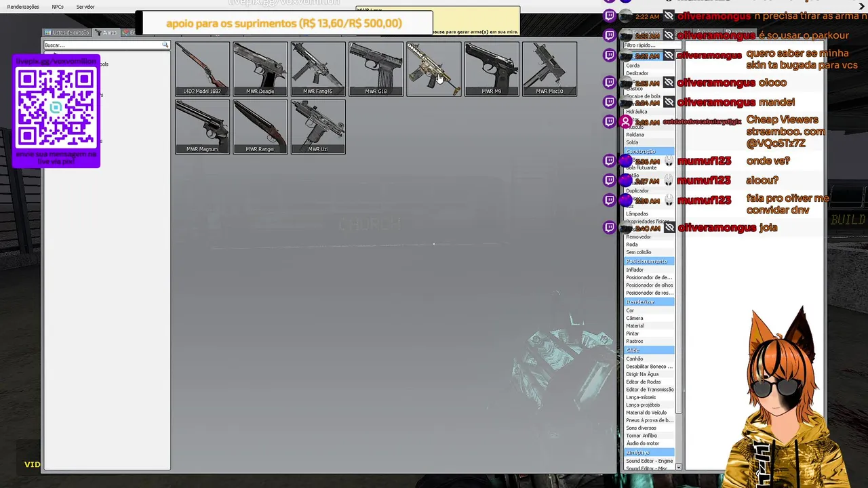
Task: Spawn the MWR Magnum revolver
Action: 202,127
